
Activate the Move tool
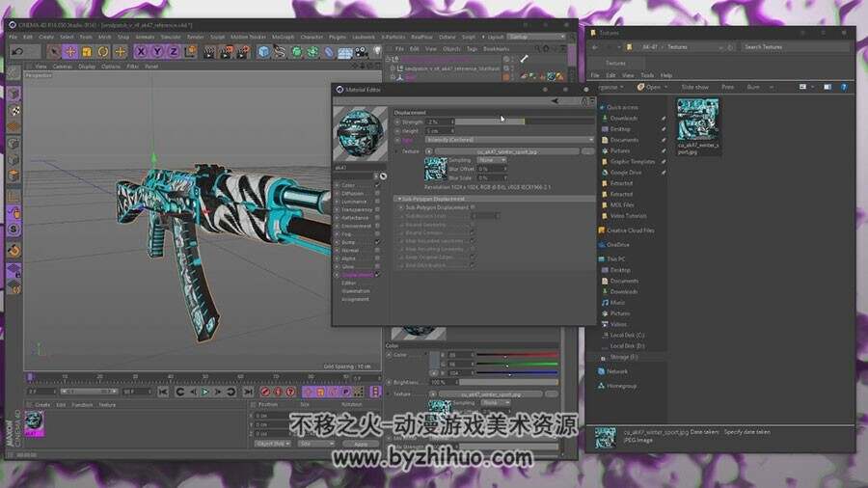click(x=70, y=52)
